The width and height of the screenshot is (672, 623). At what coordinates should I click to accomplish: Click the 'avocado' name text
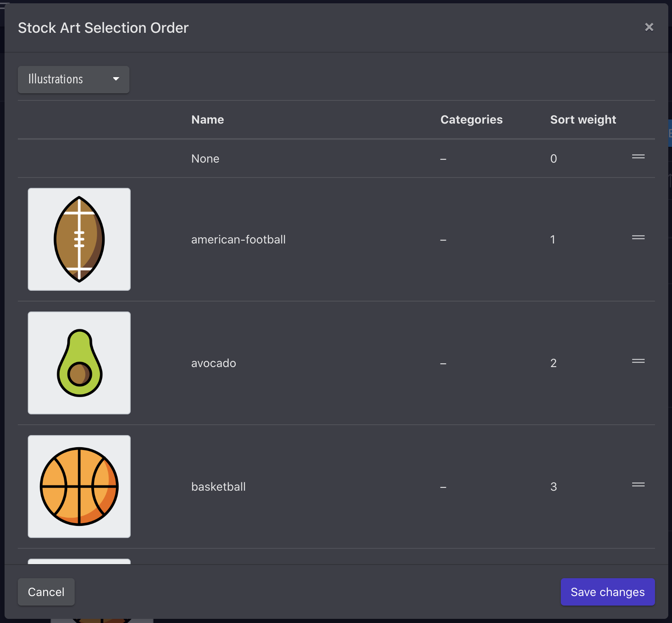214,363
